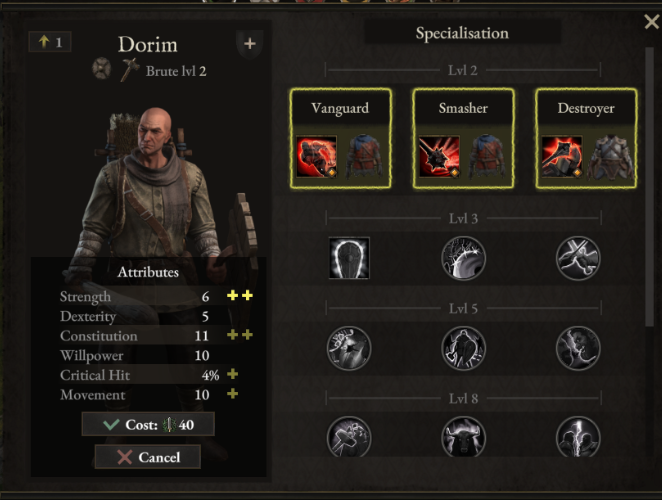This screenshot has width=662, height=500.
Task: Select the Lvl 8 hammer strike skill icon
Action: (349, 438)
